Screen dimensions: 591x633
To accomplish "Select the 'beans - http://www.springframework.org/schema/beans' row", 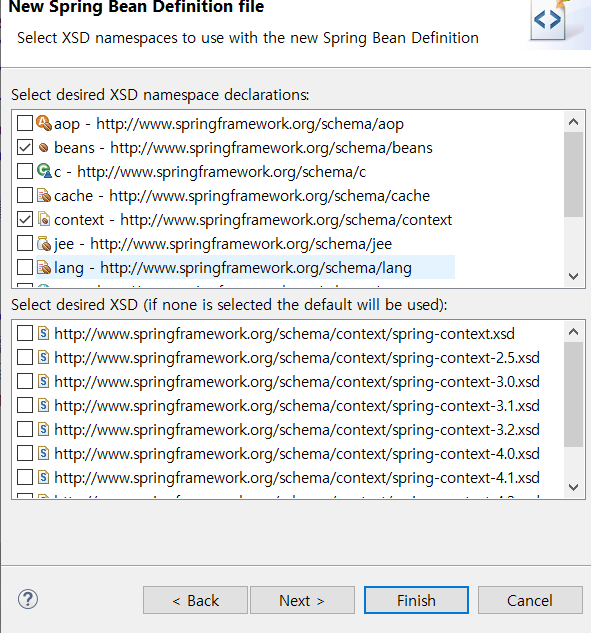I will (x=243, y=148).
